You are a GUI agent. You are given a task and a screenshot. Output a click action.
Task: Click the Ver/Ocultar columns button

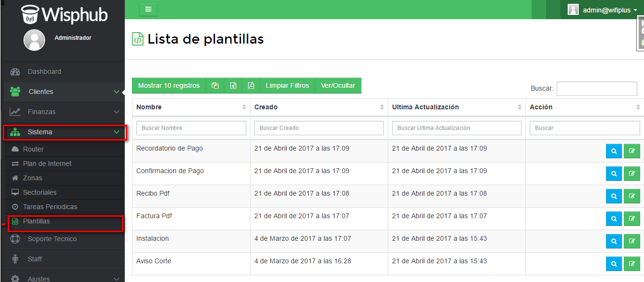pos(338,86)
